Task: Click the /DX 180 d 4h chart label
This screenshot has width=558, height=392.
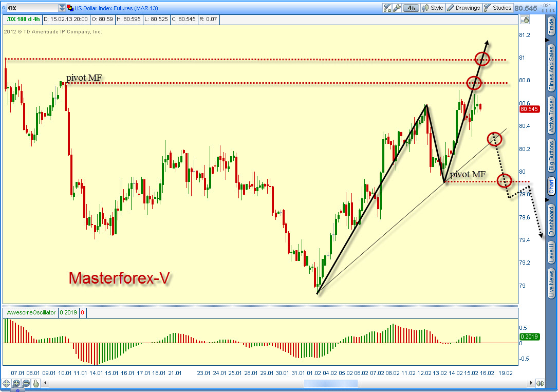Action: pyautogui.click(x=23, y=19)
